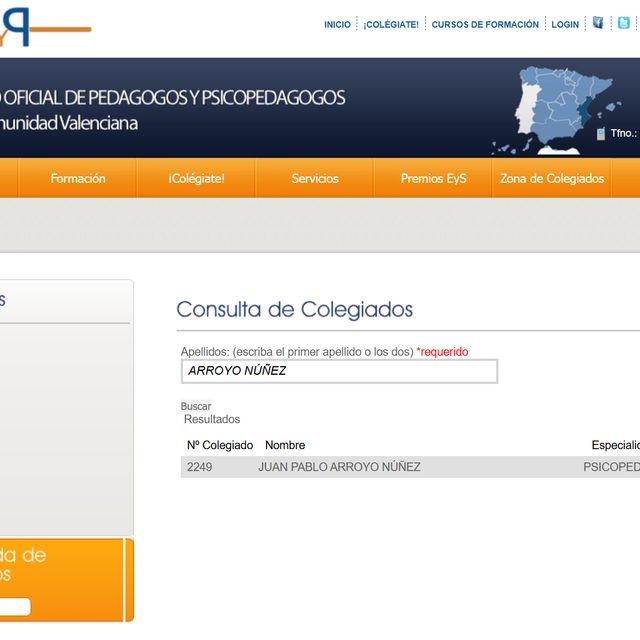Click the Resultados label
Viewport: 640px width, 640px height.
coord(212,419)
